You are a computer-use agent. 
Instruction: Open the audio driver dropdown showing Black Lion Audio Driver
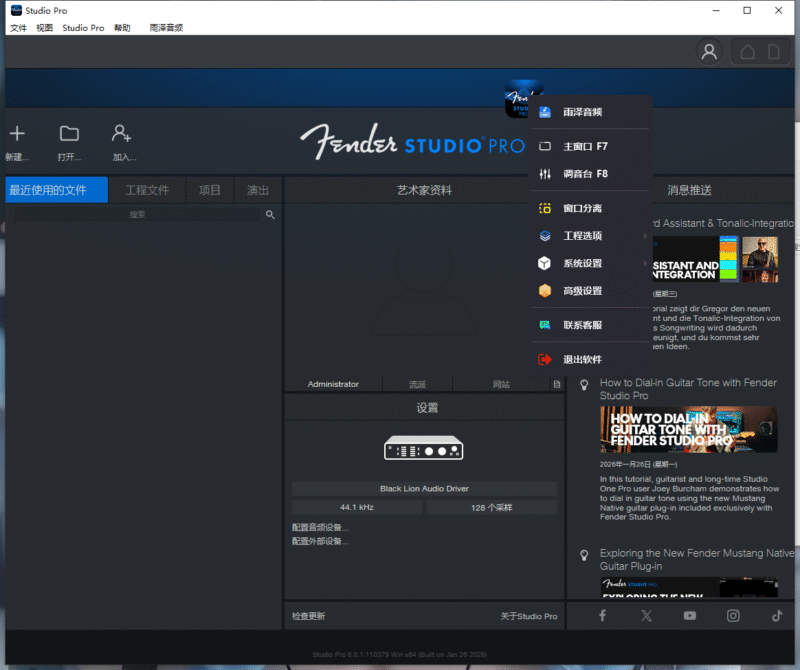[x=423, y=489]
